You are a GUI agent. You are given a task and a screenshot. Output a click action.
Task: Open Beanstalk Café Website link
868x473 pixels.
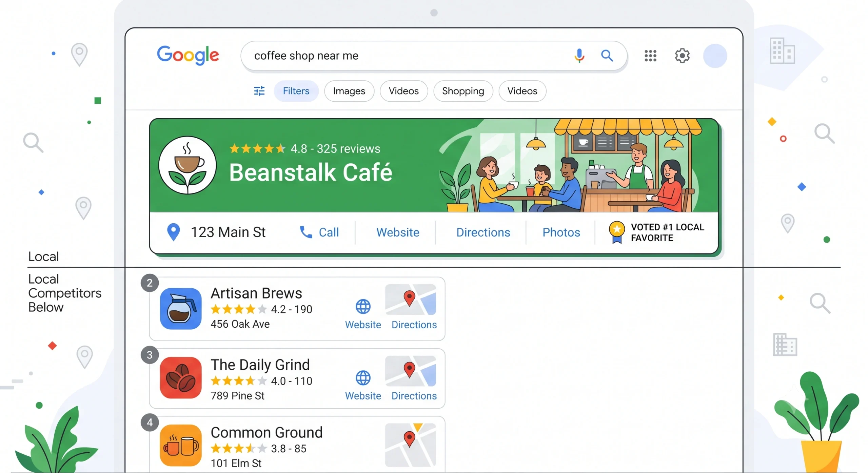click(x=398, y=232)
